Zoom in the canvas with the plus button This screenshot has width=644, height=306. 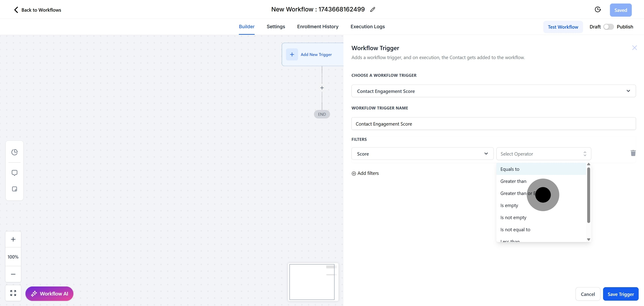pyautogui.click(x=13, y=239)
